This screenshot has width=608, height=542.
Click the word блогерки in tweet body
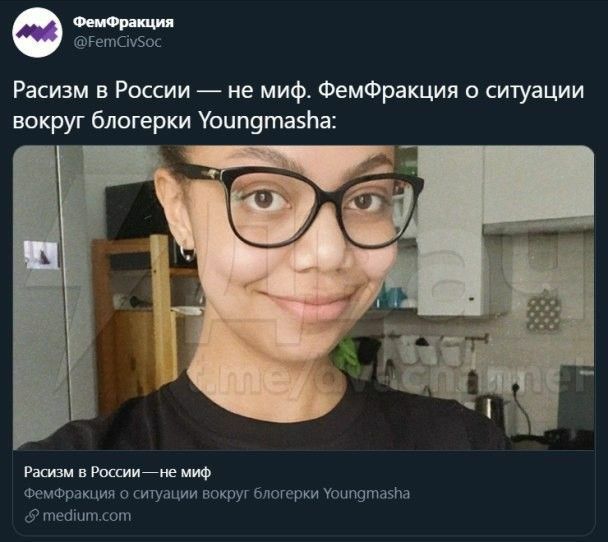[141, 121]
